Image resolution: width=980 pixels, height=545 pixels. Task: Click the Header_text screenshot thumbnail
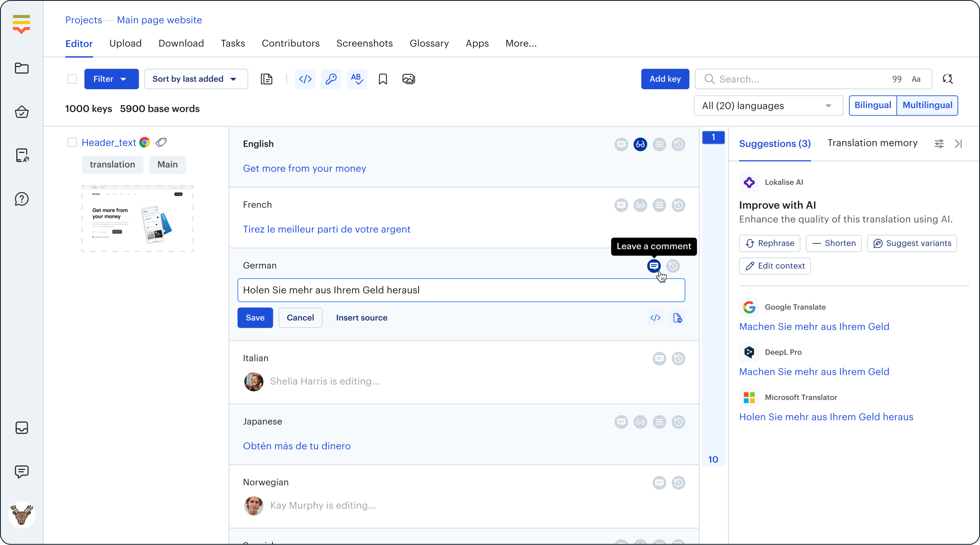coord(137,218)
